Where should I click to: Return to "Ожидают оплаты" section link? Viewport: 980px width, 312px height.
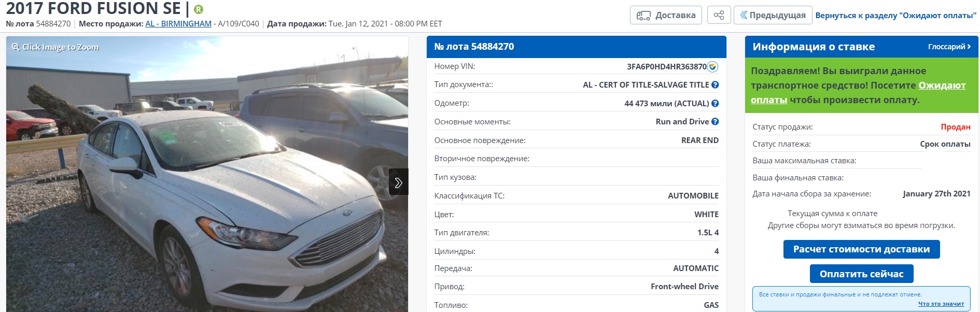click(x=896, y=16)
